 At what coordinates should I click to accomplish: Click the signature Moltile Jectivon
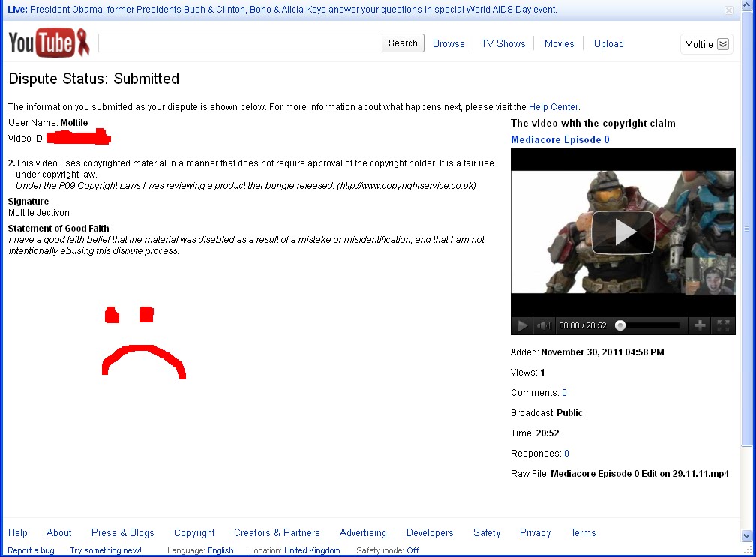pyautogui.click(x=39, y=213)
